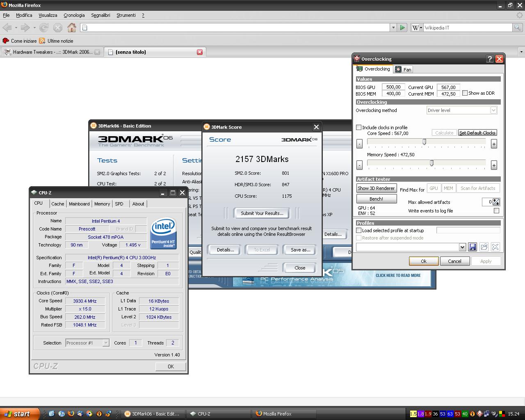
Task: Click the Firefox icon in quick launch
Action: point(71,414)
